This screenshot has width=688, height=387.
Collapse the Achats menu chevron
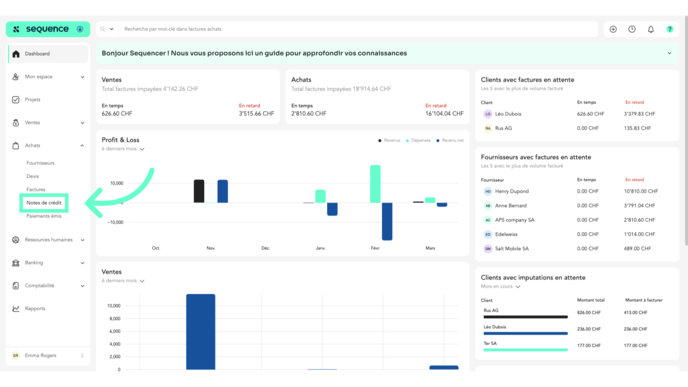[82, 146]
